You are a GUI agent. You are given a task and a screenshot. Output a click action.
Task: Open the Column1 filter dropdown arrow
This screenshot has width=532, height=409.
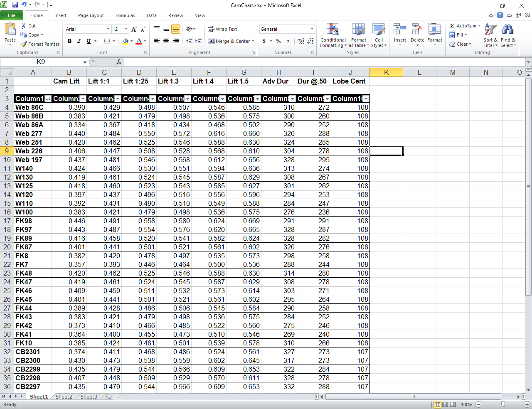click(48, 99)
